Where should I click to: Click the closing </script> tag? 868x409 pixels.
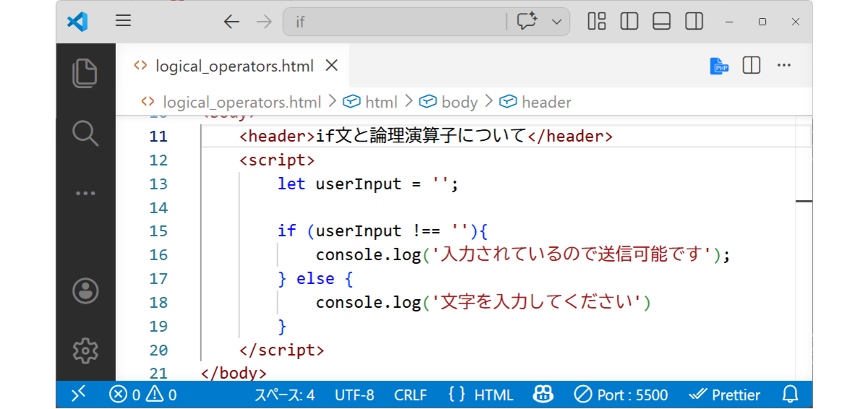[x=282, y=350]
